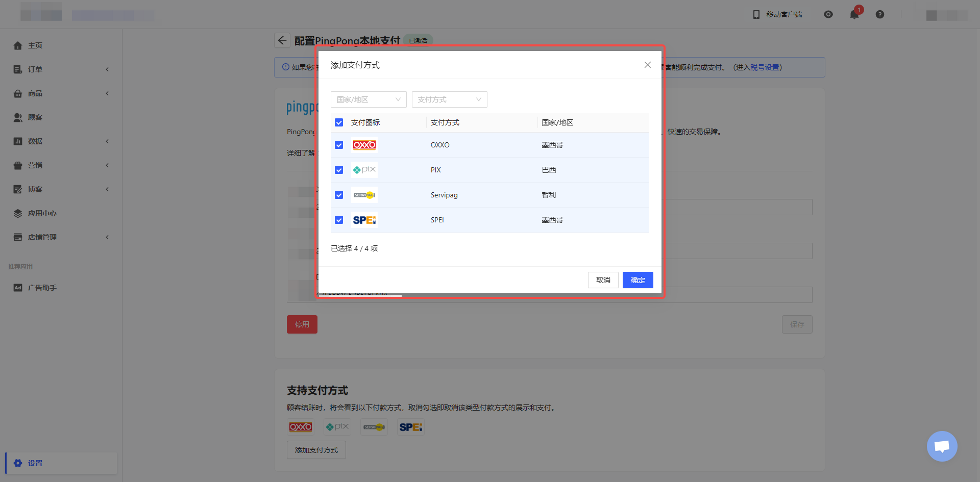The width and height of the screenshot is (980, 482).
Task: Click the OXXO logo in dialog table
Action: (x=364, y=145)
